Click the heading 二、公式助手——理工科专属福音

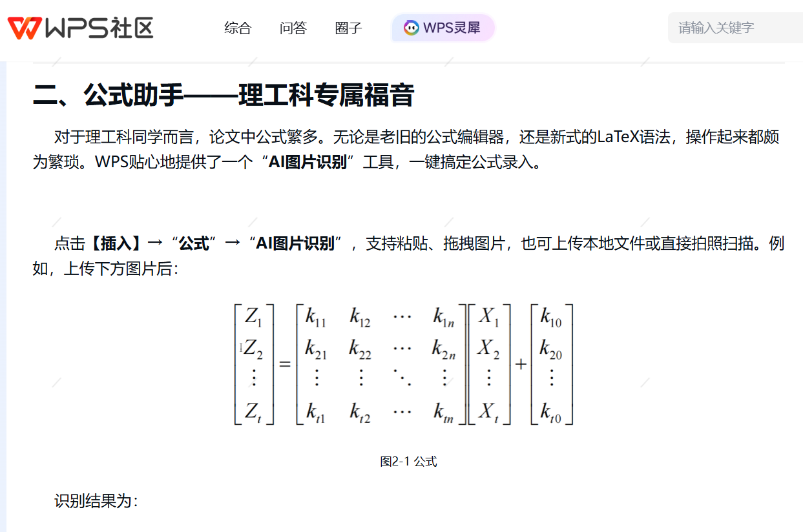tap(224, 96)
